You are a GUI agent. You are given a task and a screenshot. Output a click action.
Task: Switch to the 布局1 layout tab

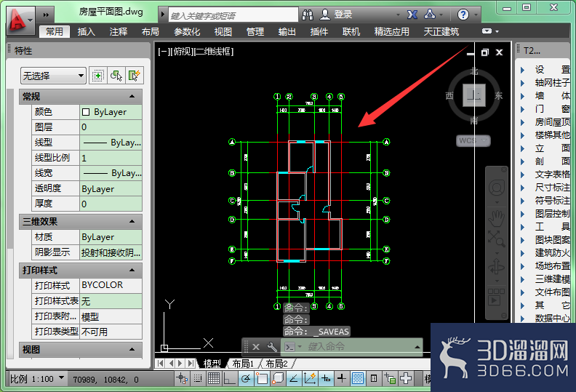click(x=243, y=364)
